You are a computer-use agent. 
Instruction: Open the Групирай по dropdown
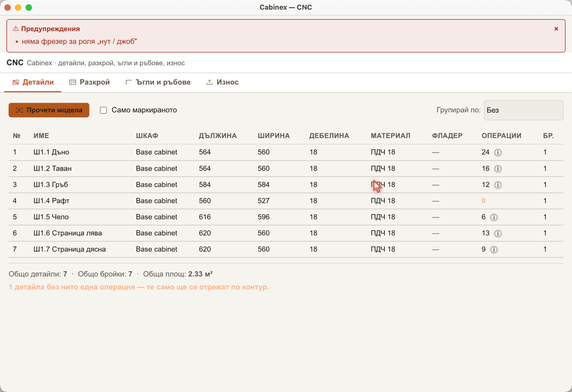[523, 110]
